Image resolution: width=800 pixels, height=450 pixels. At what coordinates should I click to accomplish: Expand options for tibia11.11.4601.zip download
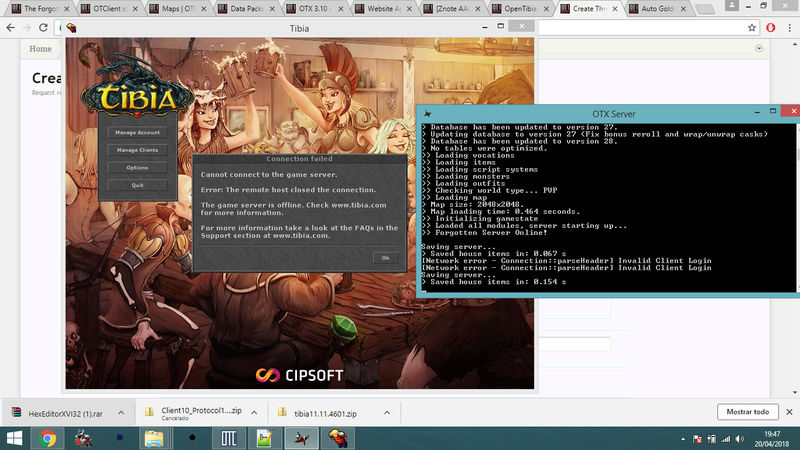point(387,413)
